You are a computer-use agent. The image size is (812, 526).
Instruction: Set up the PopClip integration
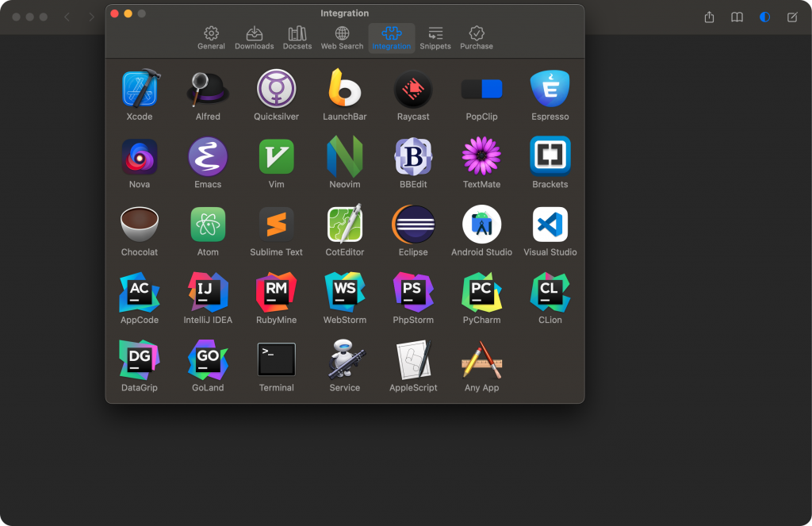(481, 89)
